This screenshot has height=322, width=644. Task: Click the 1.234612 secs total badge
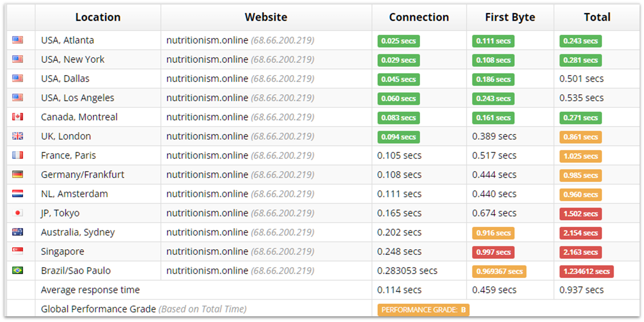pyautogui.click(x=586, y=272)
